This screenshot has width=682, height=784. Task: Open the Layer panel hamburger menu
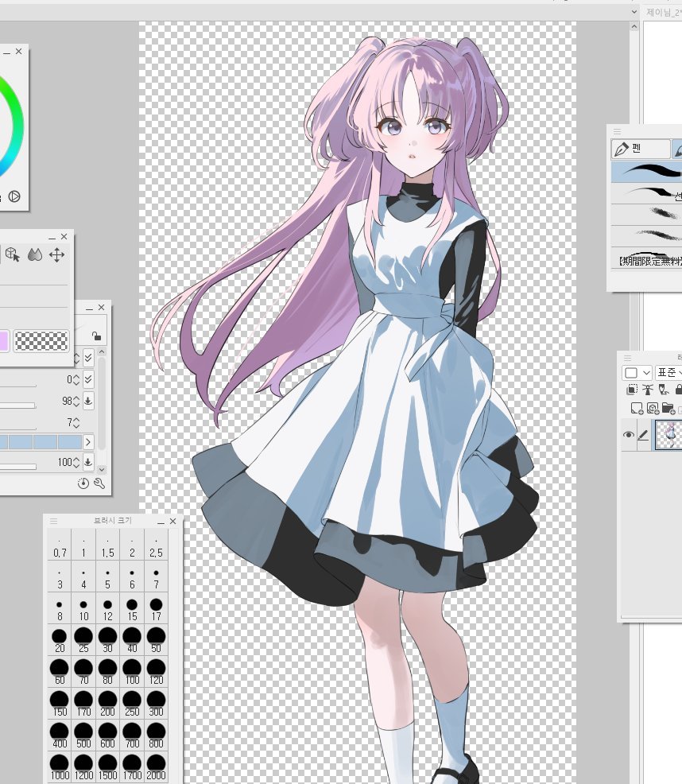coord(627,358)
